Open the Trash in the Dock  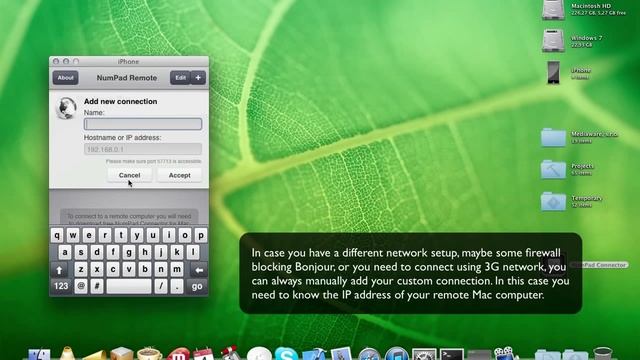pos(603,353)
